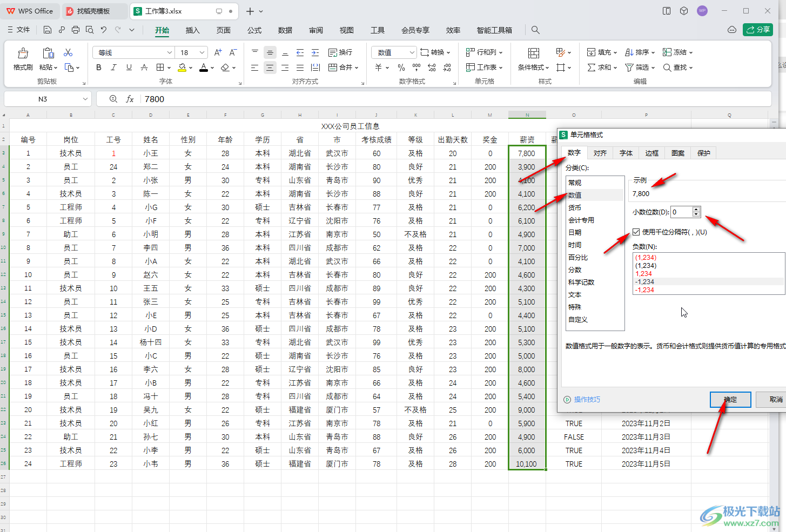Apply thousands separator style icon

[416, 68]
